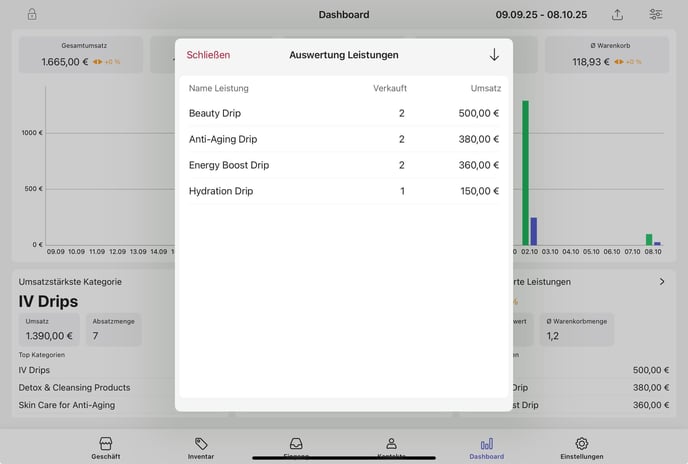Change date range 09.09.25 - 08.10.25
Image resolution: width=688 pixels, height=464 pixels.
coord(541,15)
